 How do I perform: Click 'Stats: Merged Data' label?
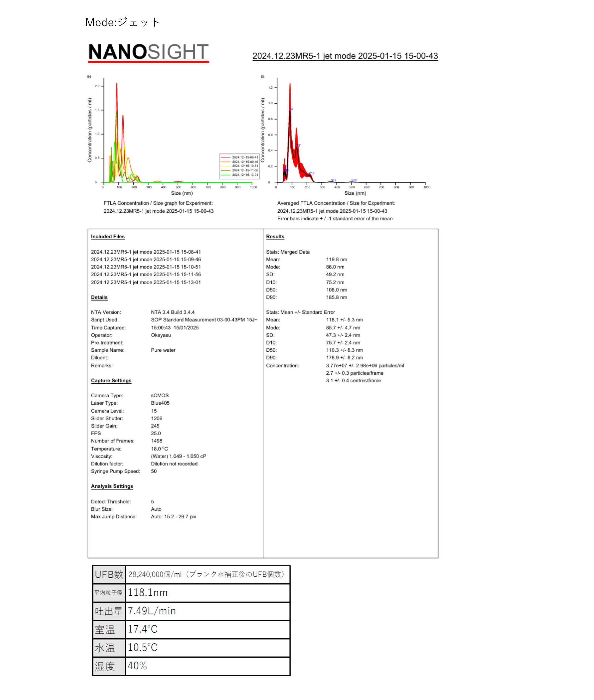coord(288,252)
